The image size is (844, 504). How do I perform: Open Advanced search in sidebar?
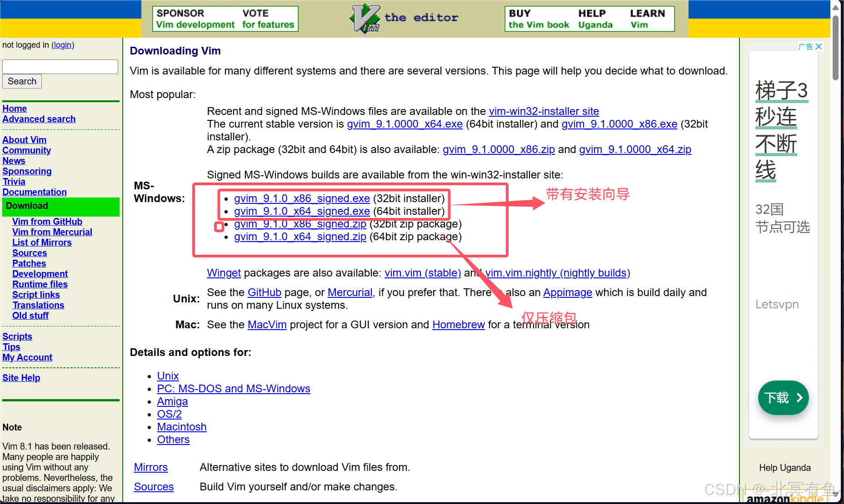coord(39,119)
